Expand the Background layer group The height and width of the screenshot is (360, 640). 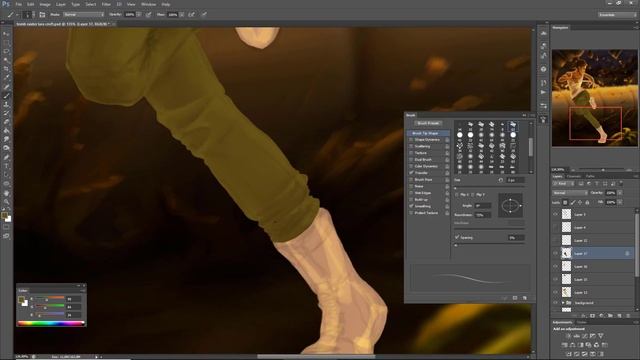click(x=563, y=303)
